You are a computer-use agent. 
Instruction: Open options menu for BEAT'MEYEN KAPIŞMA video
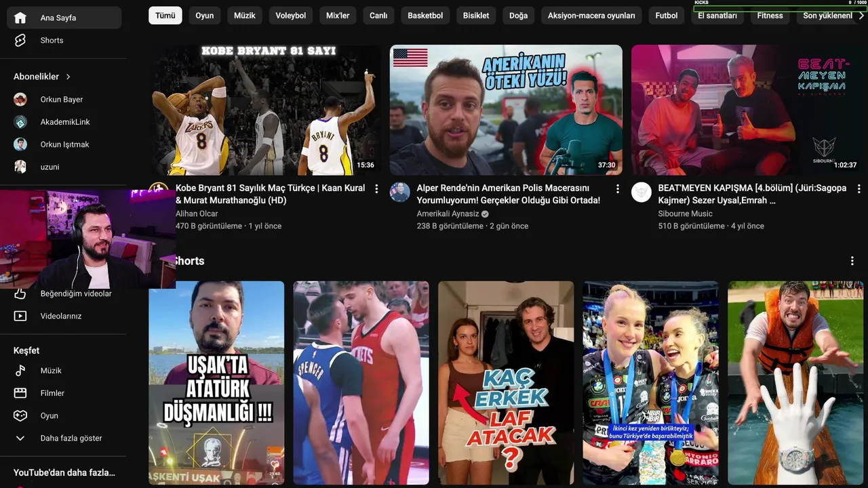[x=859, y=188]
